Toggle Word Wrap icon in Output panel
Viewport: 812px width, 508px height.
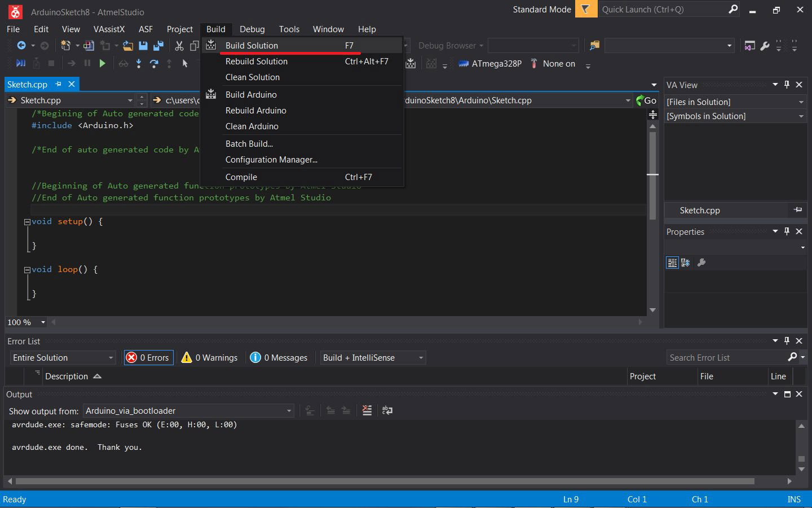[x=387, y=410]
